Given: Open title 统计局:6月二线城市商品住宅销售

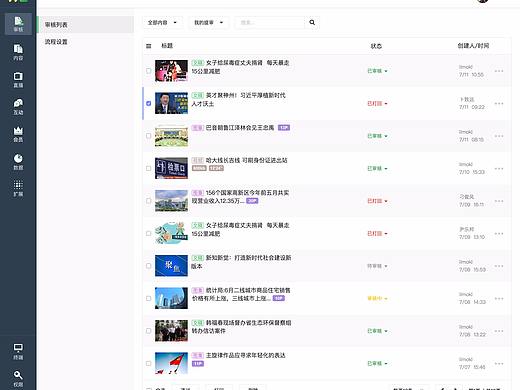Looking at the screenshot, I should (x=241, y=294).
